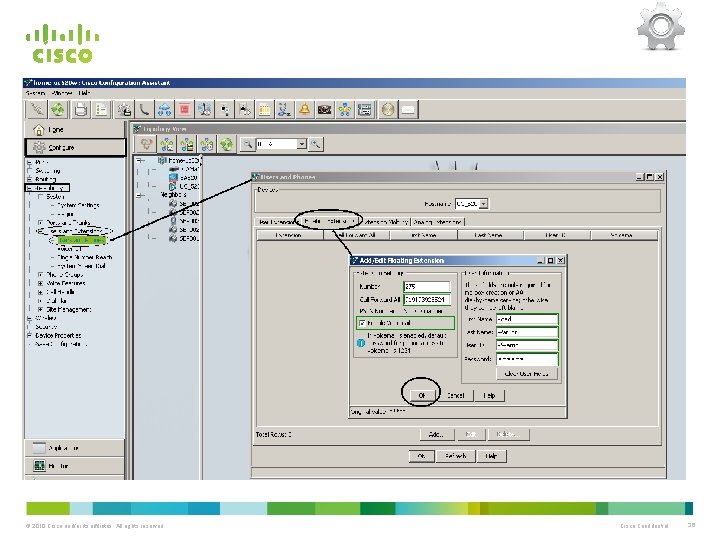Open the Applications section in the sidebar
The width and height of the screenshot is (720, 540).
[x=75, y=448]
